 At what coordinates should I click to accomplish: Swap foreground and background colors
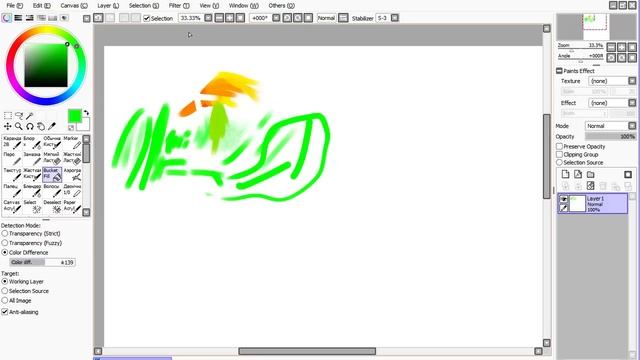pos(86,113)
